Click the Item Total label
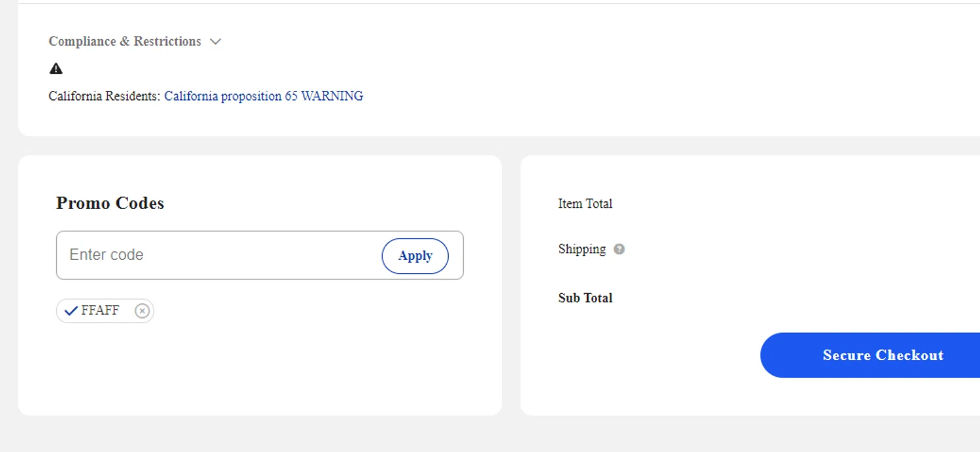Screen dimensions: 980x452 pos(585,204)
